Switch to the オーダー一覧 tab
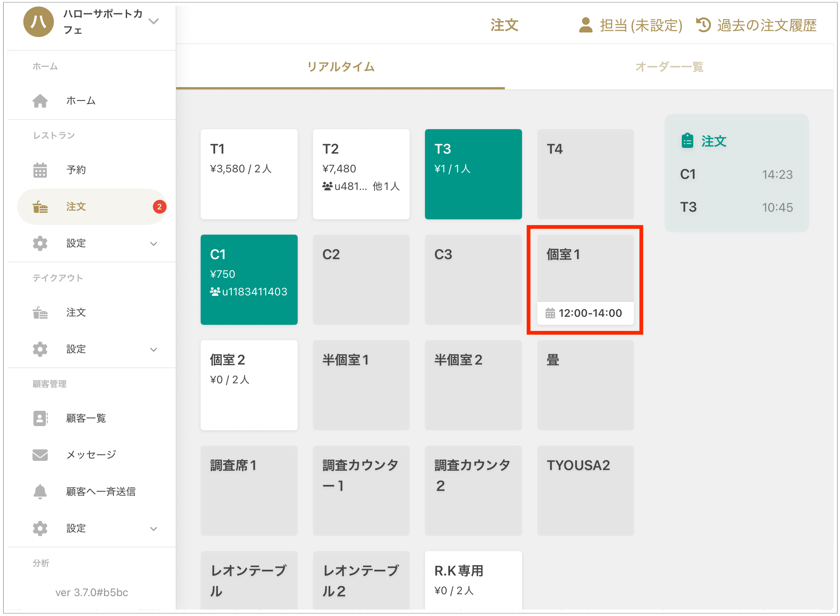840x616 pixels. (x=669, y=67)
